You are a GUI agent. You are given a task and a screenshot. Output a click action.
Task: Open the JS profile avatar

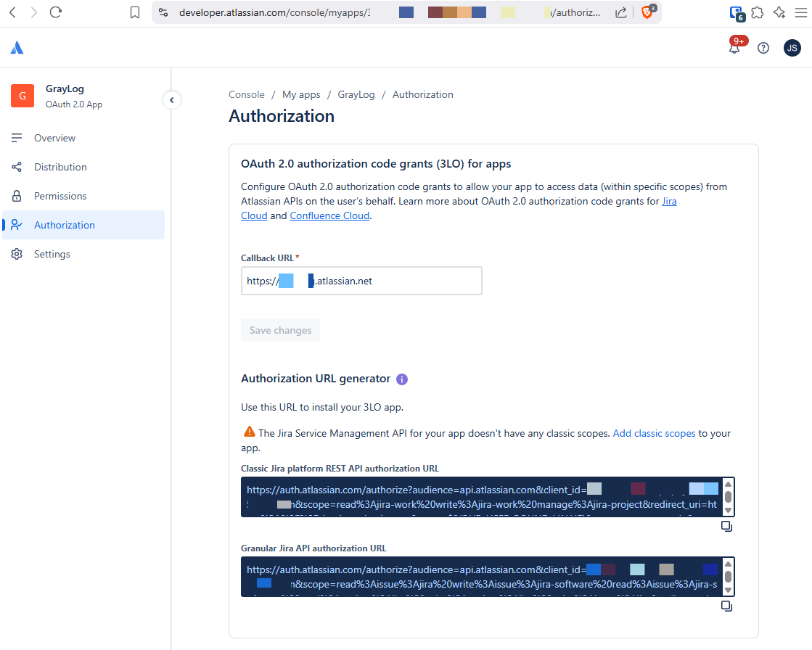click(x=792, y=48)
